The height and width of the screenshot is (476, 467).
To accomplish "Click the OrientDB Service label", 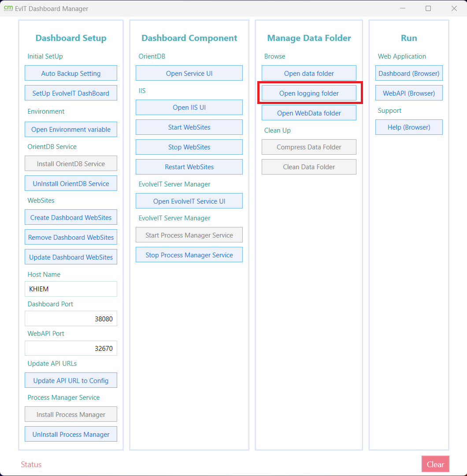I will (x=52, y=147).
